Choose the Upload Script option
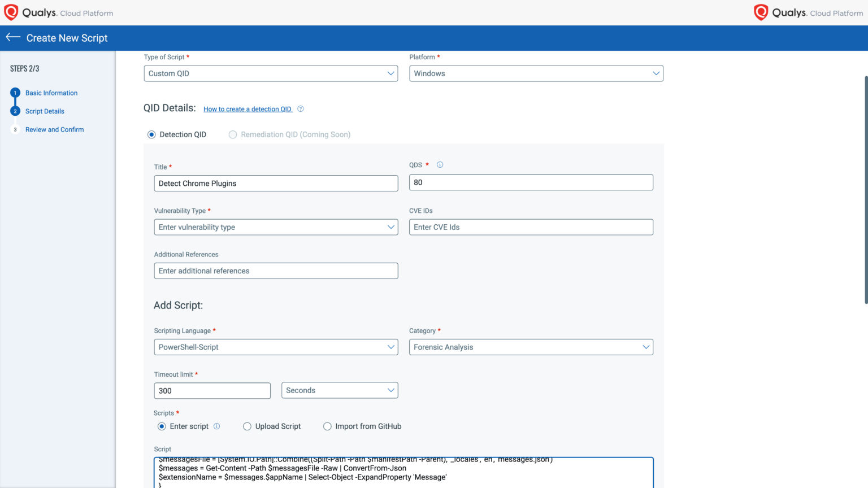868x488 pixels. [x=247, y=426]
